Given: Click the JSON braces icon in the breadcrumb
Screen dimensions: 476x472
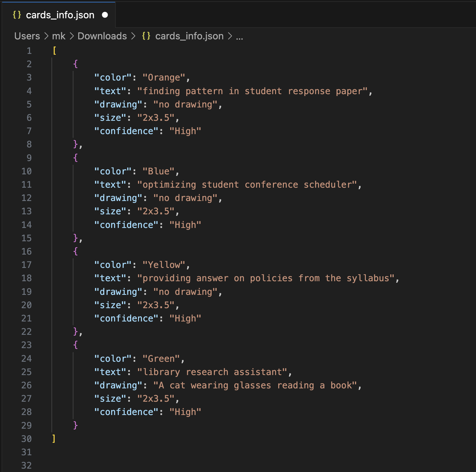Looking at the screenshot, I should pos(146,36).
